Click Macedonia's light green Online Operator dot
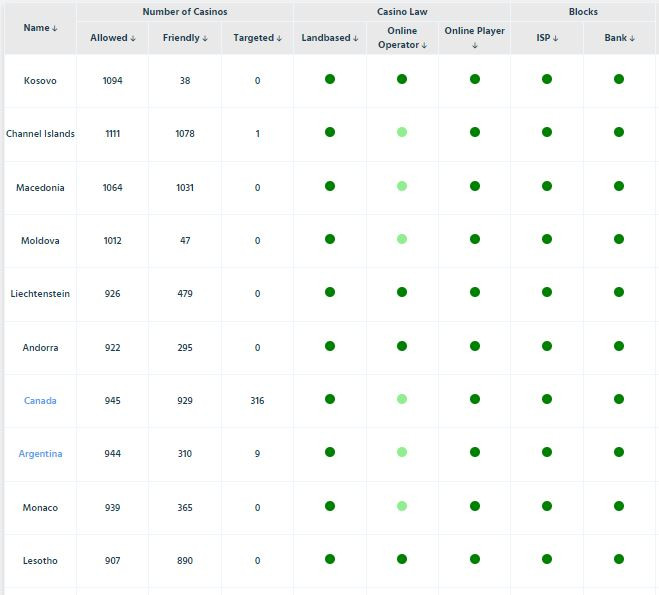Image resolution: width=659 pixels, height=595 pixels. [402, 186]
